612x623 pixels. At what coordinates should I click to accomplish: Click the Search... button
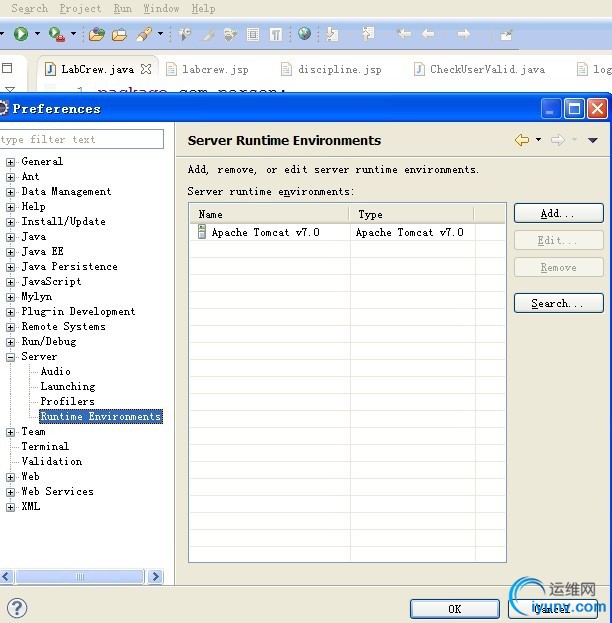[x=559, y=304]
